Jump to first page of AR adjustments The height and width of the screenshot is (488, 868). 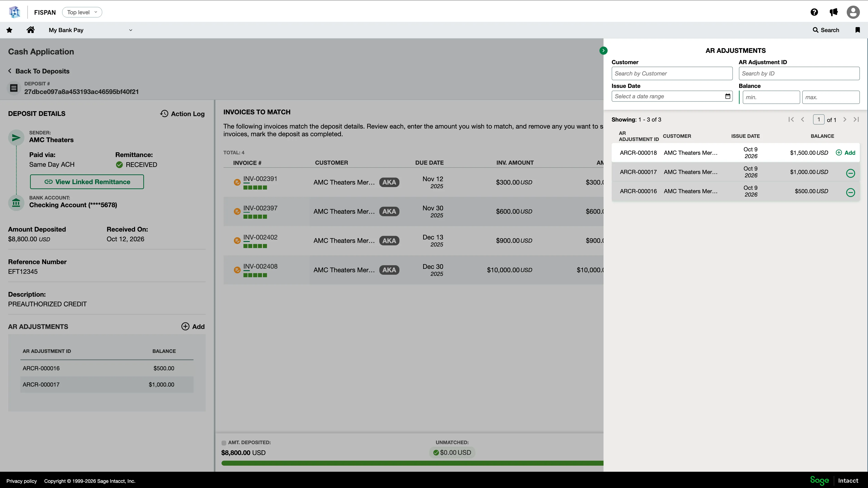[x=791, y=120]
